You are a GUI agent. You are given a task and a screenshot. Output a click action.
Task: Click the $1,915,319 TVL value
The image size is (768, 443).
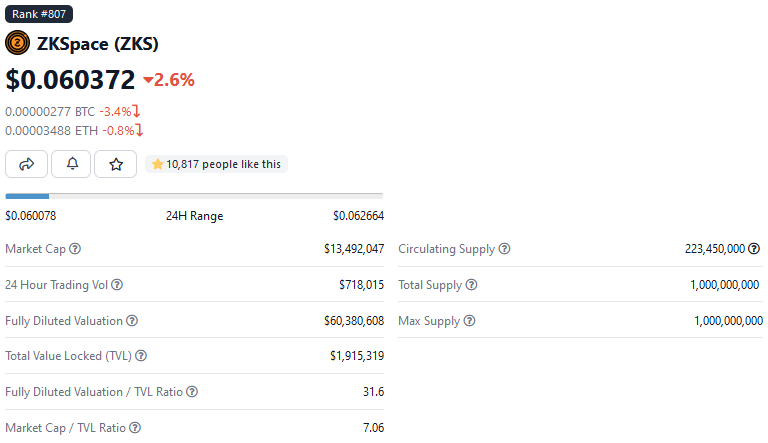click(357, 356)
